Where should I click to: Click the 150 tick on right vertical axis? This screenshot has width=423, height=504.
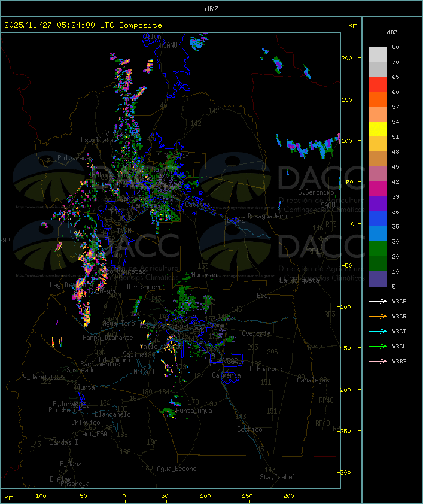[346, 99]
